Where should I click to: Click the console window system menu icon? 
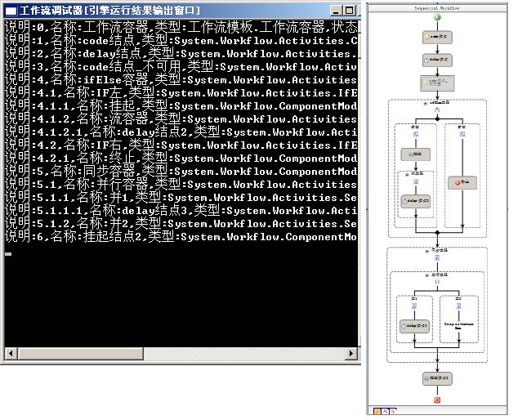(x=11, y=11)
